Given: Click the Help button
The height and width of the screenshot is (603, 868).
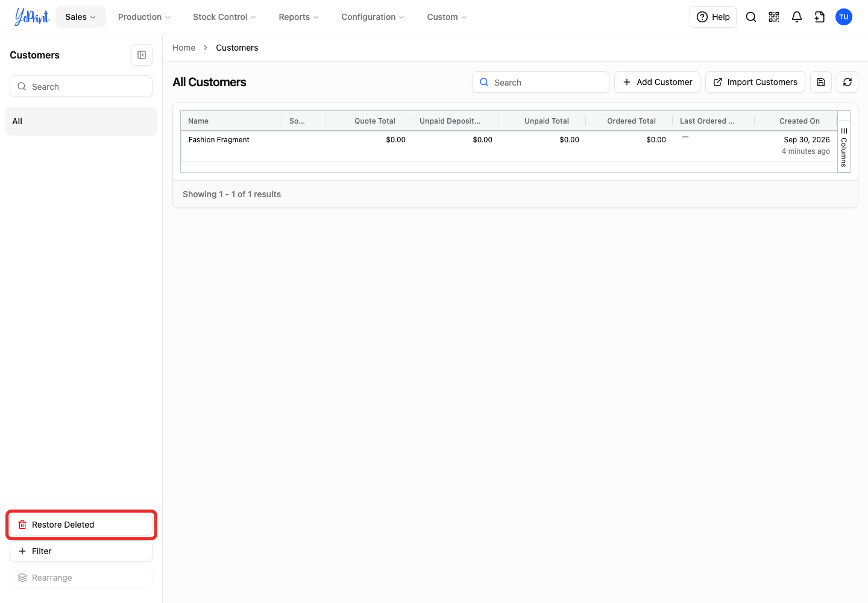Looking at the screenshot, I should tap(713, 17).
